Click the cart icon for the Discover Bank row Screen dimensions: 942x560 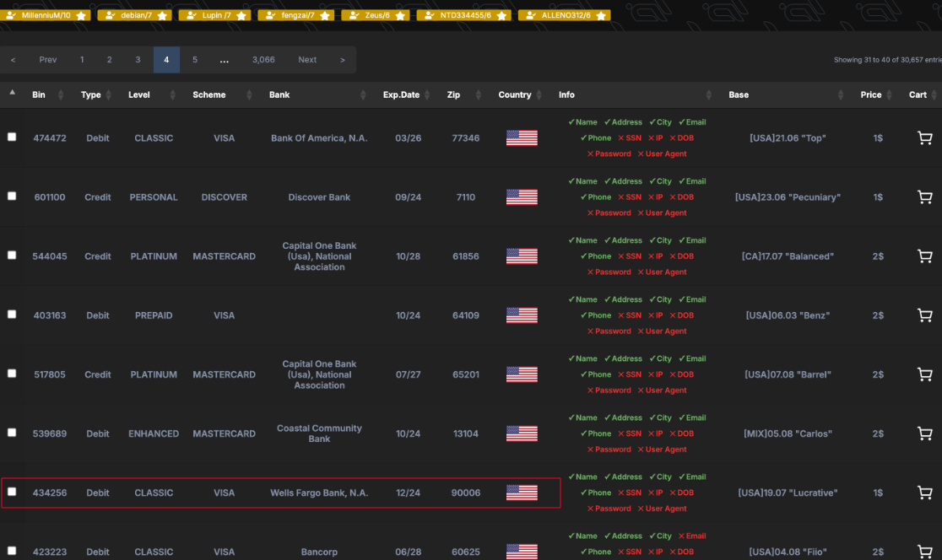(x=924, y=197)
